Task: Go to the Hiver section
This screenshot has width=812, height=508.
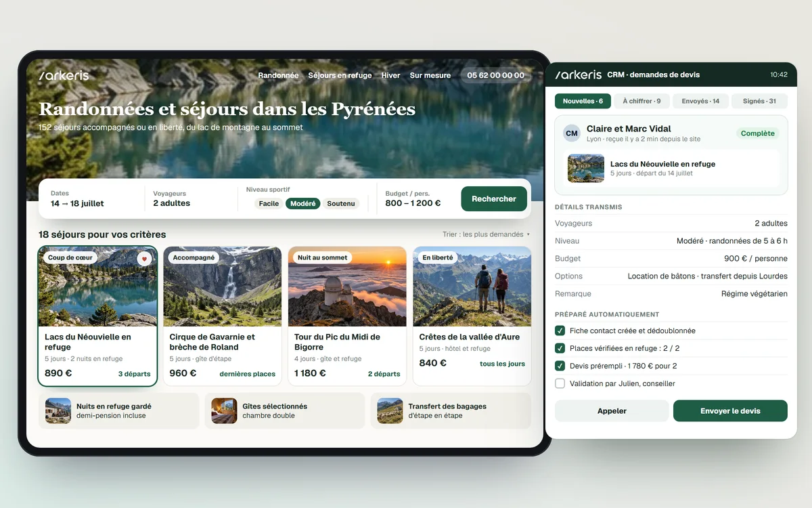Action: [x=390, y=75]
